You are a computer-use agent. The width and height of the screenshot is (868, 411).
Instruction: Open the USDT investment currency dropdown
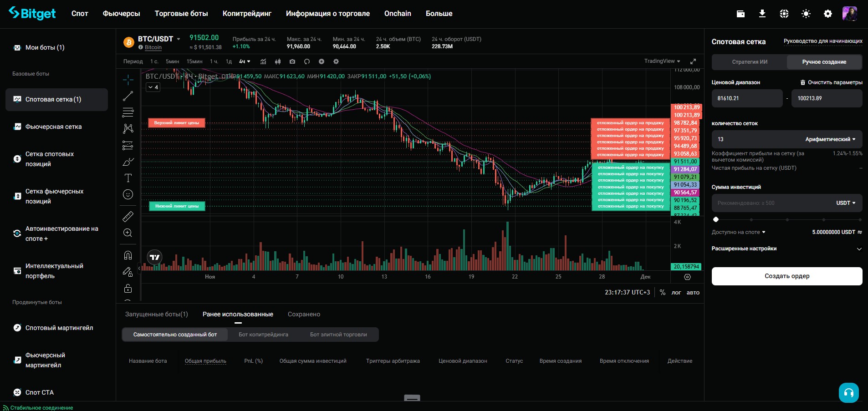pyautogui.click(x=845, y=203)
